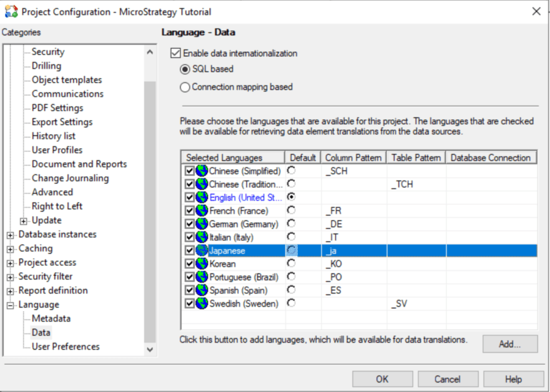
Task: Set German (Germany) as default language radio
Action: pyautogui.click(x=291, y=223)
